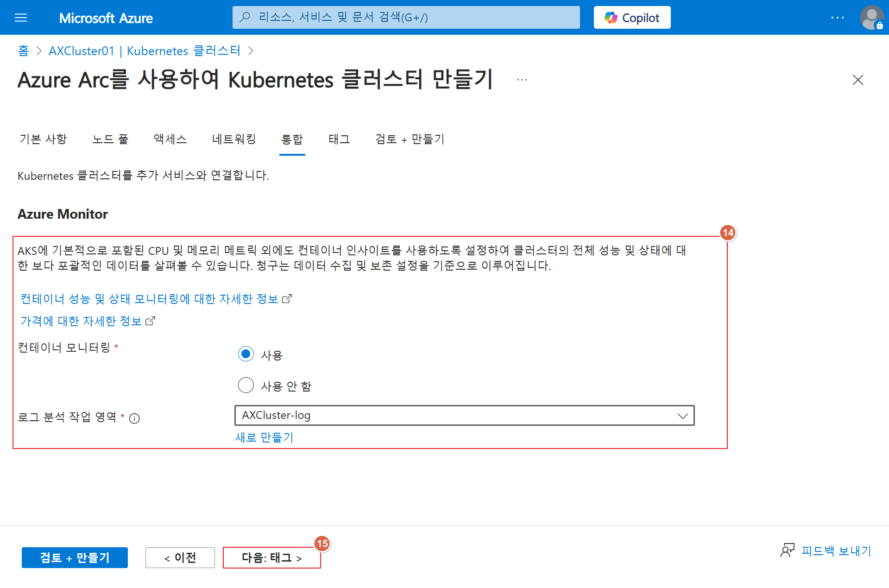
Task: Open the user account avatar
Action: (x=871, y=18)
